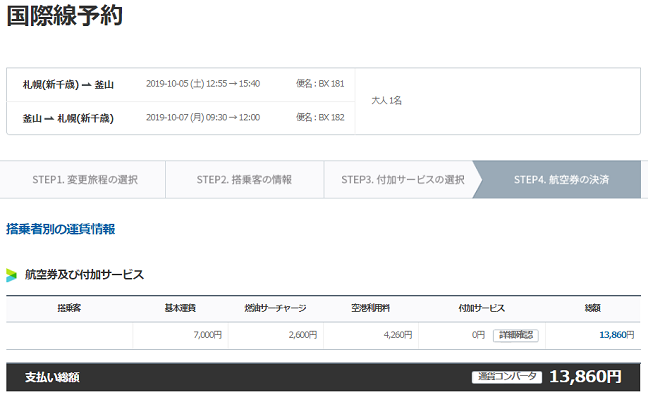The width and height of the screenshot is (648, 397).
Task: Click the 空港利用料 column header
Action: click(x=371, y=308)
